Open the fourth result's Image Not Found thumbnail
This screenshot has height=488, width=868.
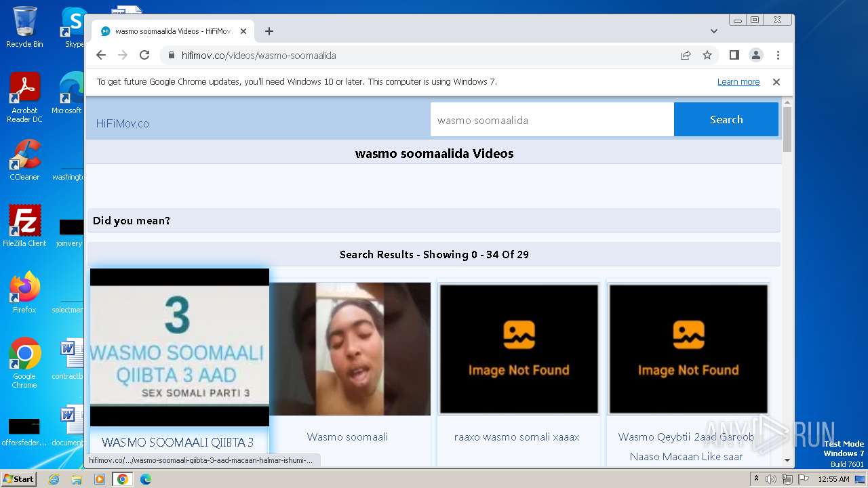(x=688, y=348)
